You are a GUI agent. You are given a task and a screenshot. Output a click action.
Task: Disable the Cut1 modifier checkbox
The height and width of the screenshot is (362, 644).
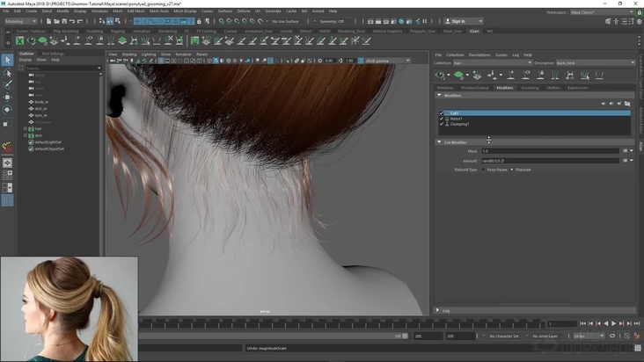(x=442, y=113)
